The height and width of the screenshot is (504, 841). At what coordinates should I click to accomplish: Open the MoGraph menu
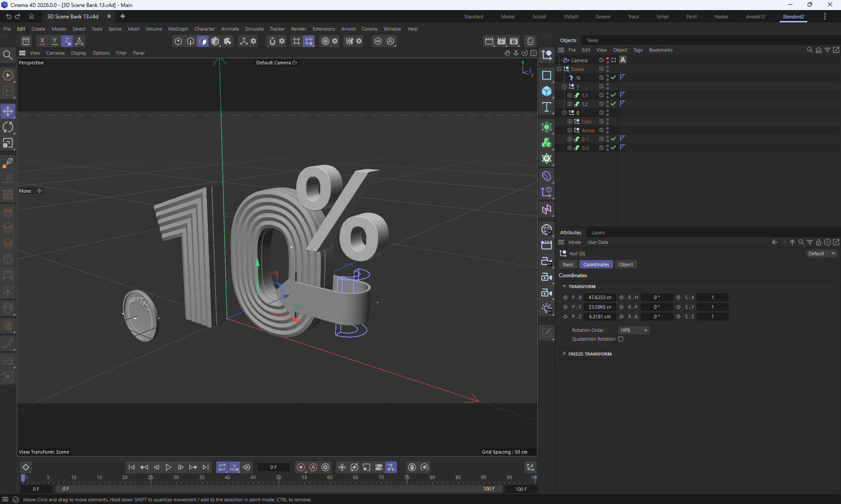pyautogui.click(x=178, y=29)
